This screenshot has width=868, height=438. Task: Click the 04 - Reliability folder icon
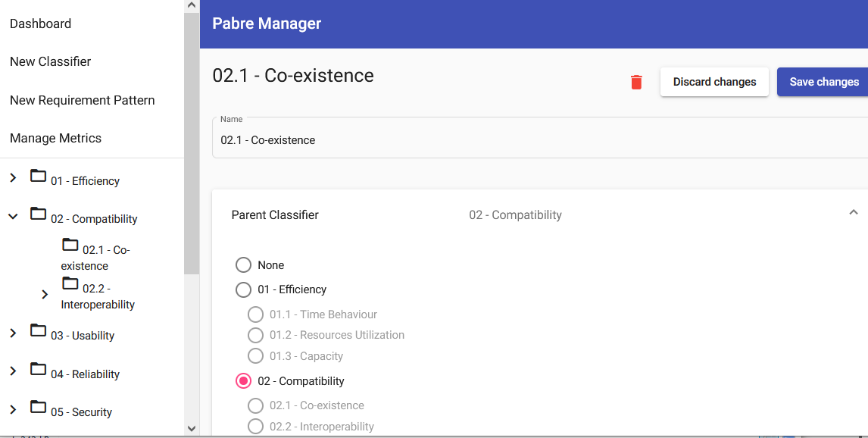(38, 369)
